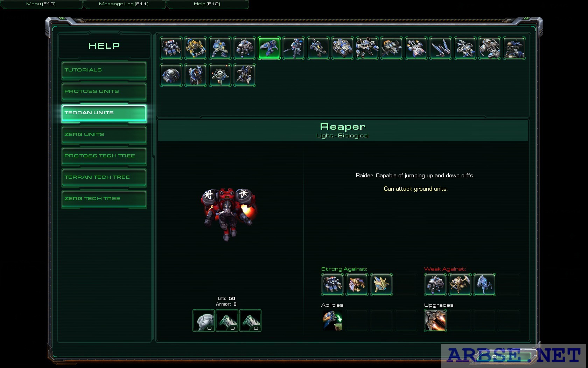Select the yellow MULE unit icon
This screenshot has width=588, height=368.
[196, 48]
